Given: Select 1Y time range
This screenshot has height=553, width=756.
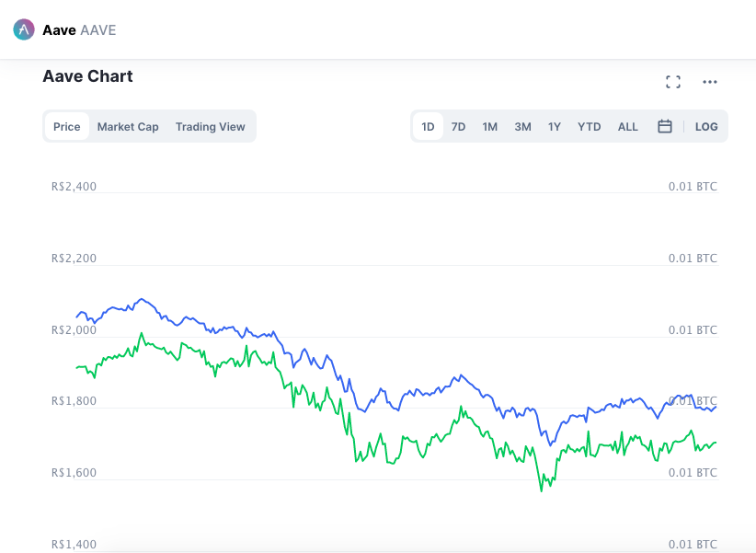Looking at the screenshot, I should click(x=555, y=126).
